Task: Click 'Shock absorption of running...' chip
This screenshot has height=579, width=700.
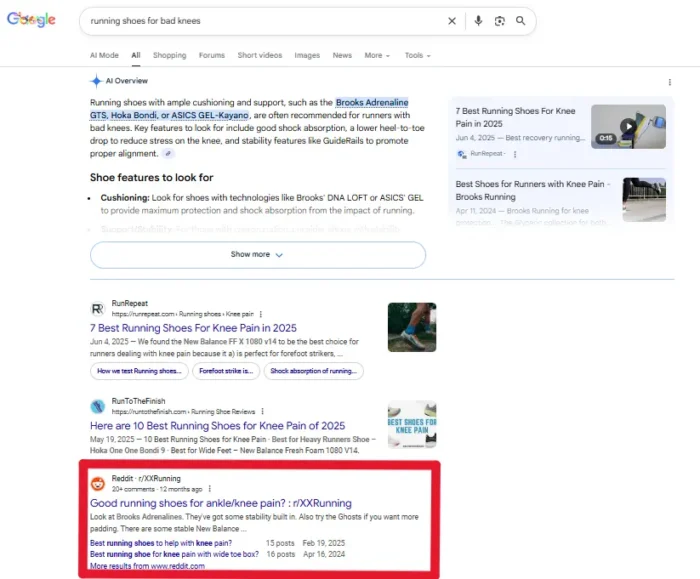Action: [313, 371]
